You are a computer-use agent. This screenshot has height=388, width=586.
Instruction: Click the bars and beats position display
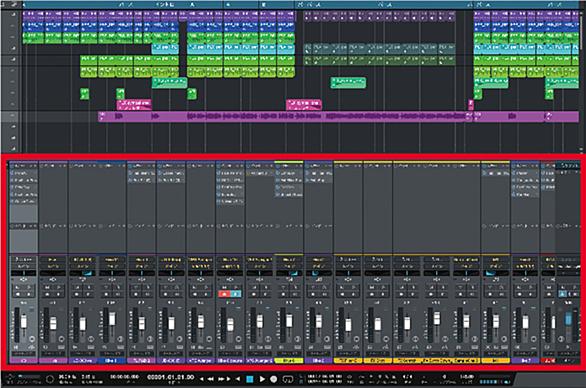[170, 377]
